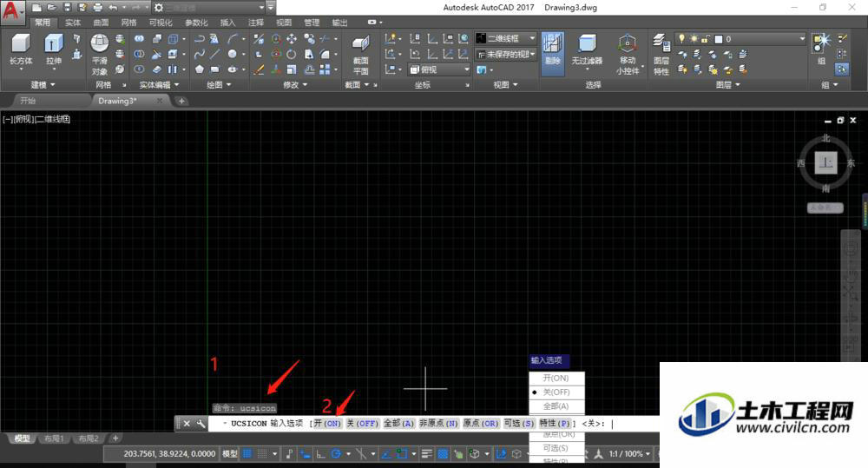Expand the 建模 panel
This screenshot has height=468, width=868.
(43, 85)
